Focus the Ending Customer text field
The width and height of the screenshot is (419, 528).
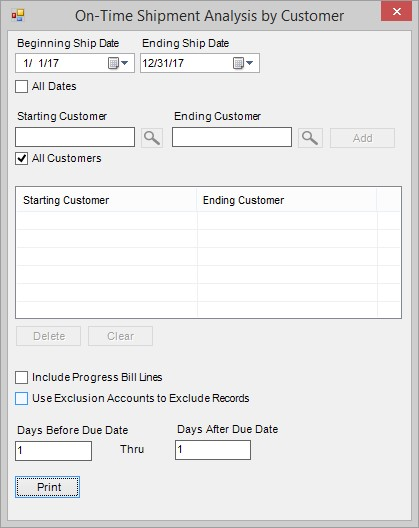coord(232,137)
